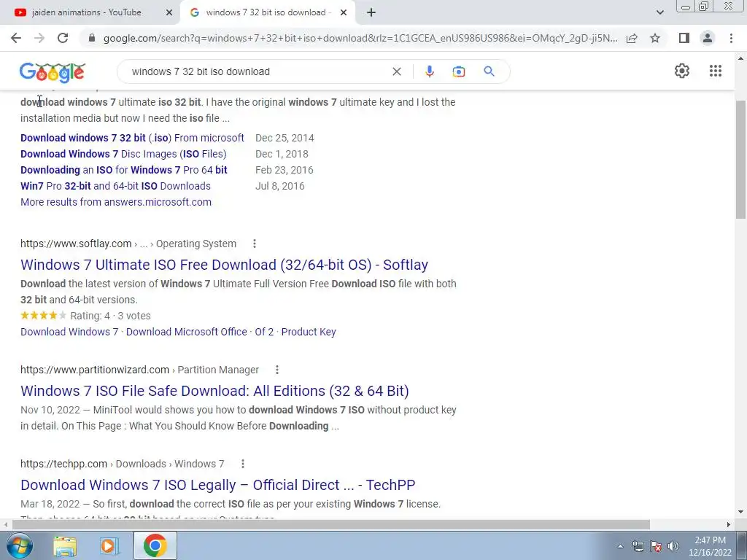Open the tab search dropdown arrow
Viewport: 747px width, 560px height.
(x=659, y=12)
